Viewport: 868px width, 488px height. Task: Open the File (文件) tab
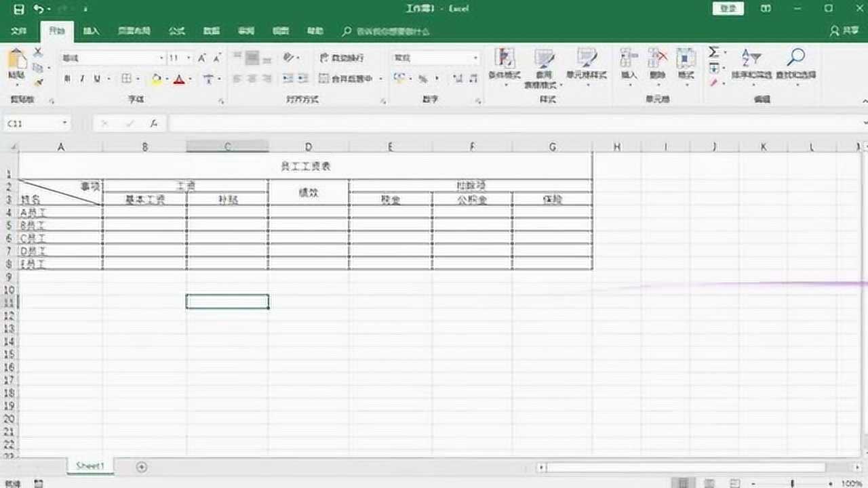(x=19, y=31)
